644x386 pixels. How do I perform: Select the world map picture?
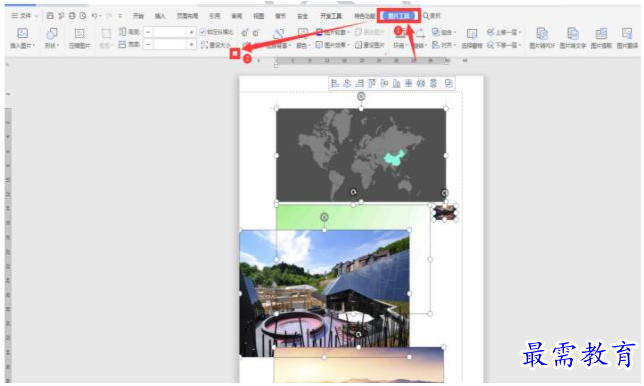pyautogui.click(x=361, y=155)
